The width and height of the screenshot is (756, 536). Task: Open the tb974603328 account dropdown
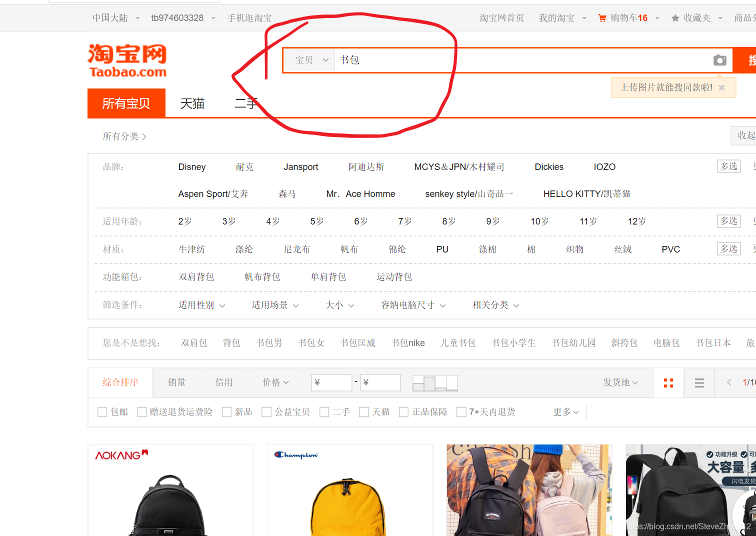(183, 18)
